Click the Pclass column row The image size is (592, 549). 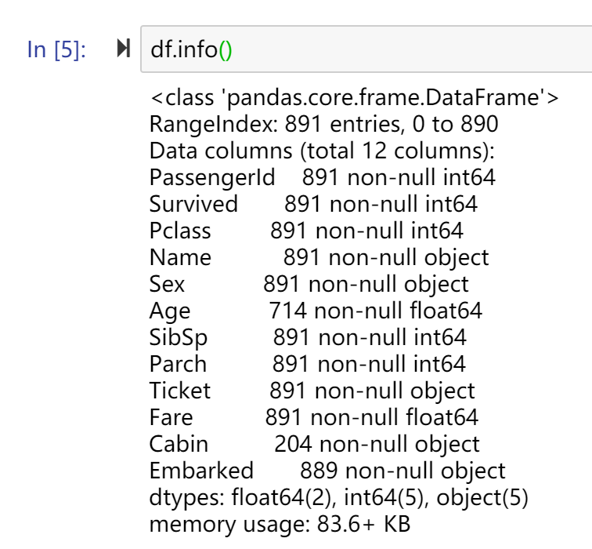[x=306, y=231]
